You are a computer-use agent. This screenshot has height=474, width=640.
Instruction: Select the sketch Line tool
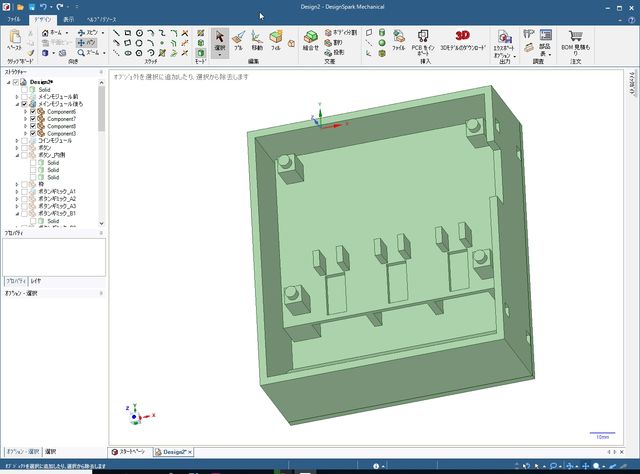pos(116,33)
